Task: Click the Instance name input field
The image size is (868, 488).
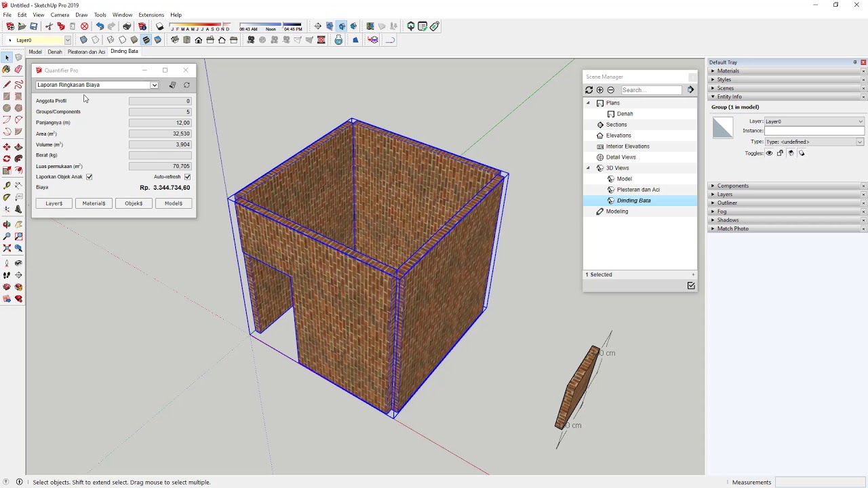Action: coord(814,131)
